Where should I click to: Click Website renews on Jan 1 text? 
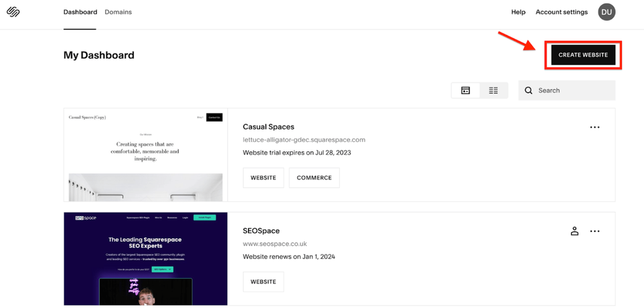[x=289, y=256]
